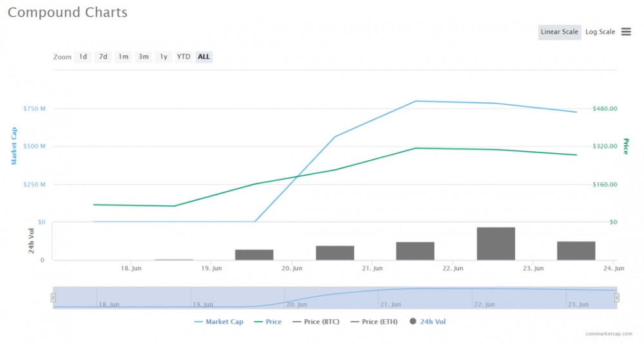
Task: Select the ALL zoom range
Action: [204, 57]
